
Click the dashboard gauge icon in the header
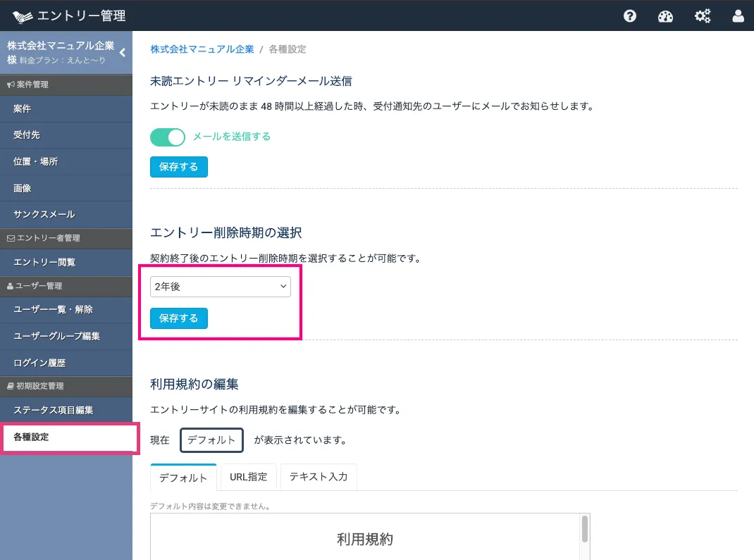tap(665, 15)
